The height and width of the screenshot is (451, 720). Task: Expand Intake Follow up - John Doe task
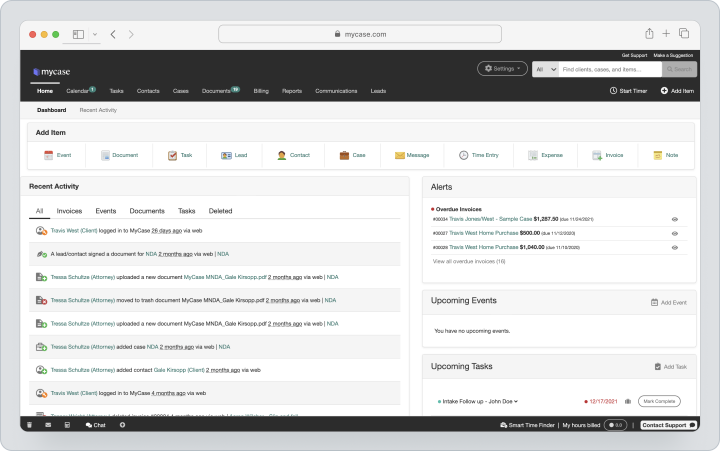tap(478, 401)
